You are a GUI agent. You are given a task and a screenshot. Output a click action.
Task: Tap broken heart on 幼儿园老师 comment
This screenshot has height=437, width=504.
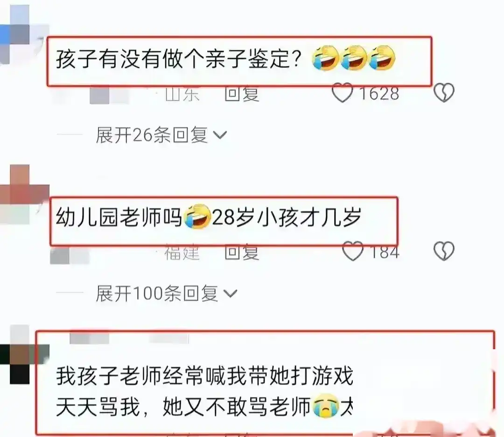coord(444,251)
